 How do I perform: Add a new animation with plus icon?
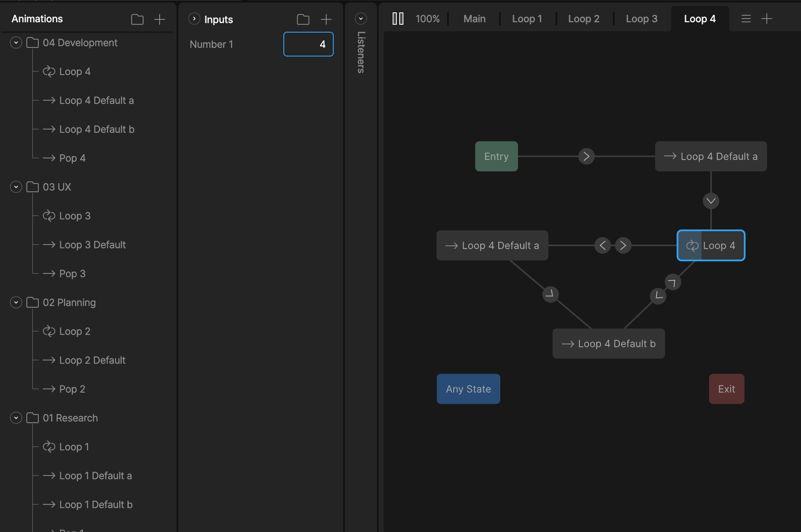coord(159,19)
